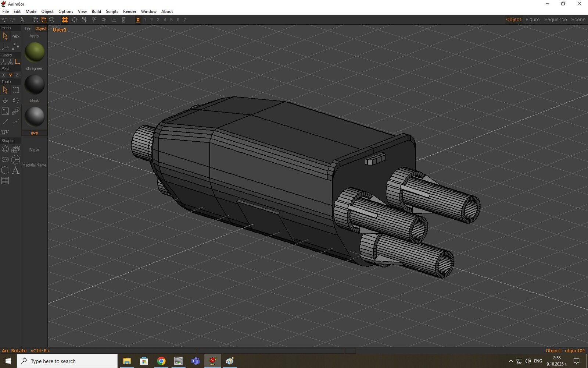Open the Options menu
Screen dimensions: 588x368
coord(66,11)
